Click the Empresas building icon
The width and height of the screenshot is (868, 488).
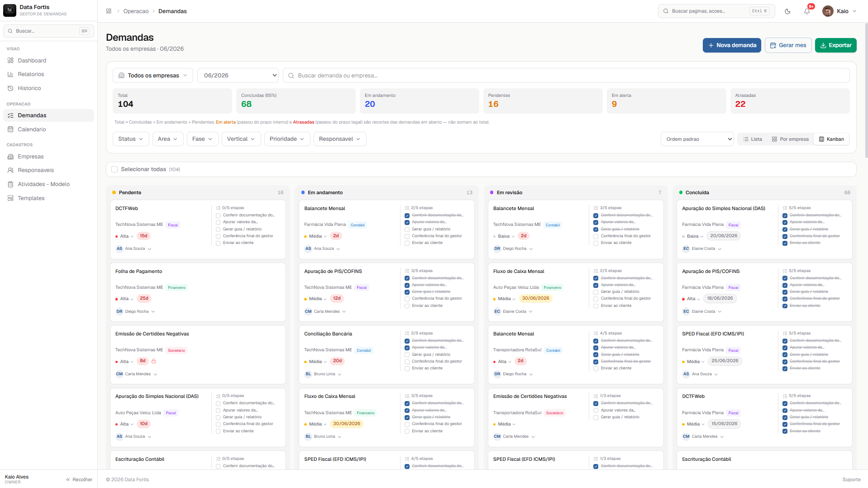10,157
